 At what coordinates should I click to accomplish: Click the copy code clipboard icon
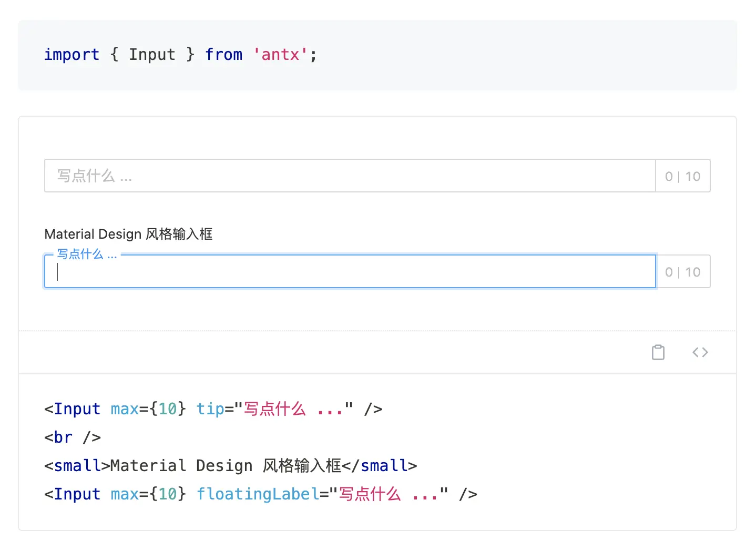tap(658, 352)
